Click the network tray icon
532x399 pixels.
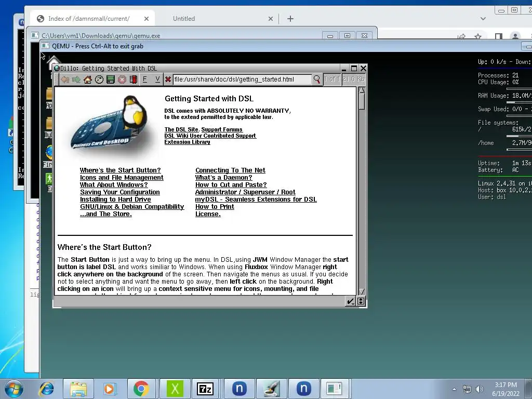click(467, 389)
